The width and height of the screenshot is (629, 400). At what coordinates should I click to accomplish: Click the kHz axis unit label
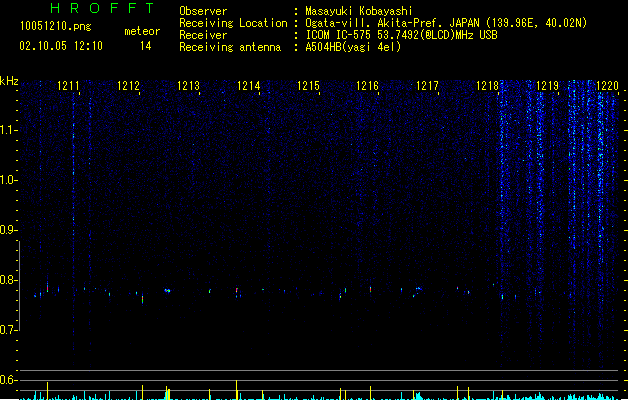click(9, 81)
